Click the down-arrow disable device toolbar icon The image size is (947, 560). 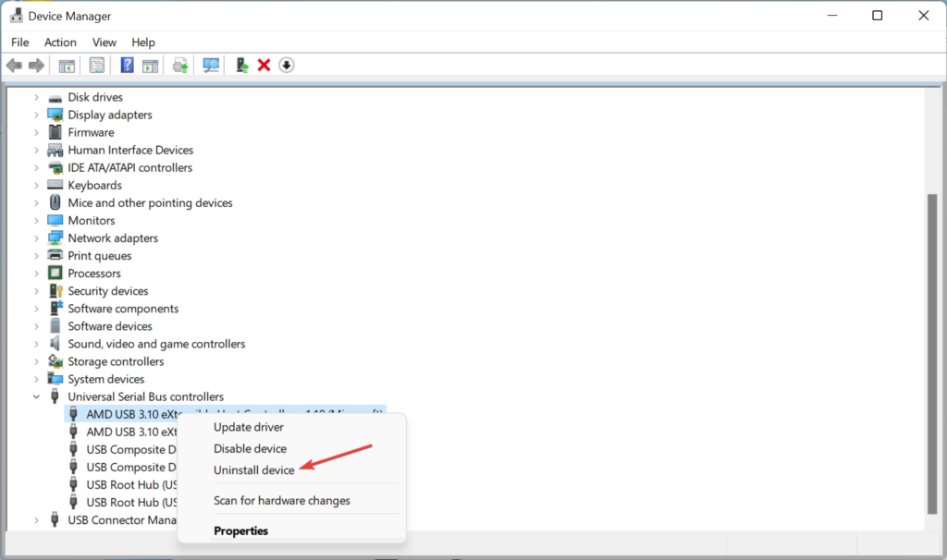pos(287,66)
